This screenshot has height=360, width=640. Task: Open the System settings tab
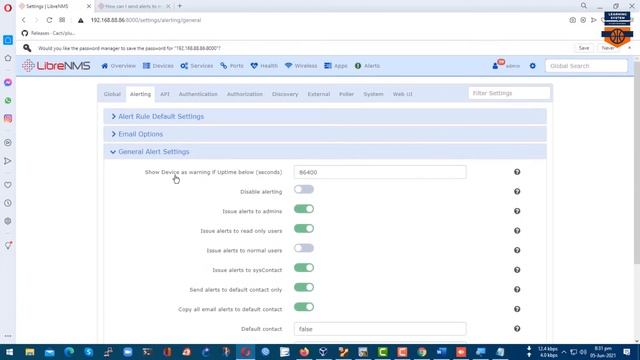[373, 94]
